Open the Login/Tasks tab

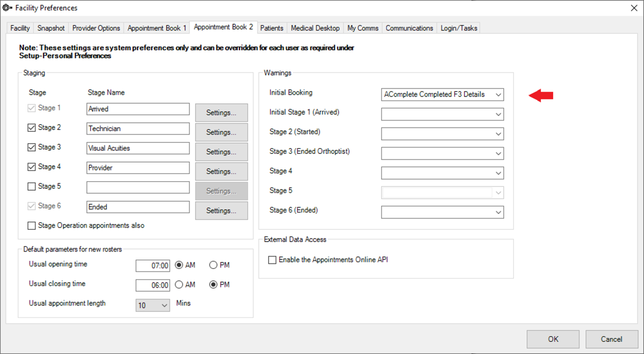(459, 28)
